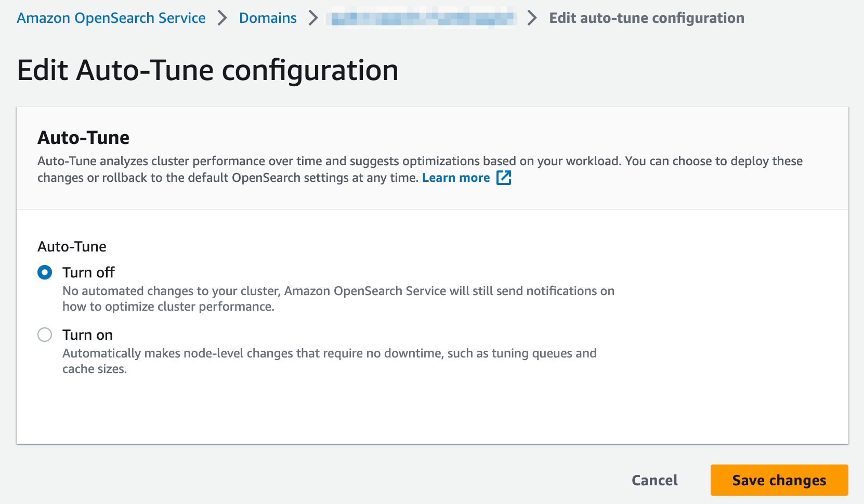Click the Edit auto-tune configuration breadcrumb text
This screenshot has height=504, width=864.
[647, 18]
